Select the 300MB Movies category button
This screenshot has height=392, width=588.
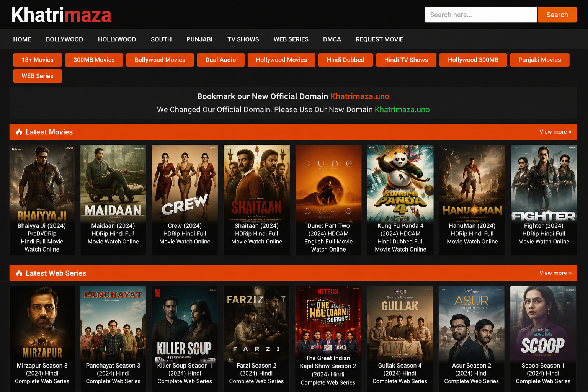click(x=94, y=60)
